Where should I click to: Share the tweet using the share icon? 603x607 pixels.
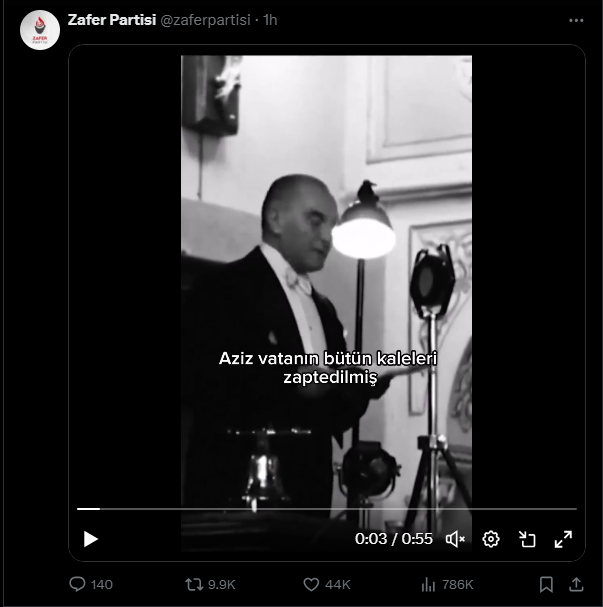click(x=577, y=584)
